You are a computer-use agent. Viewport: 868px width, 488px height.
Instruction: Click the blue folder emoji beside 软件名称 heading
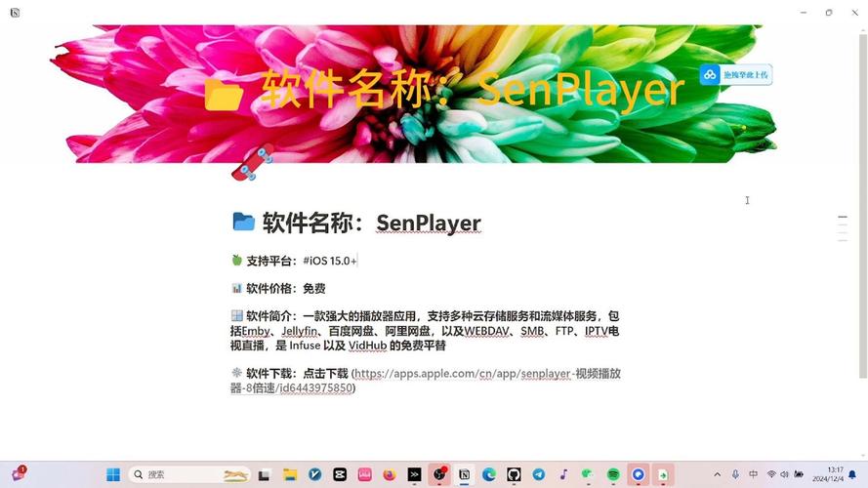[243, 222]
